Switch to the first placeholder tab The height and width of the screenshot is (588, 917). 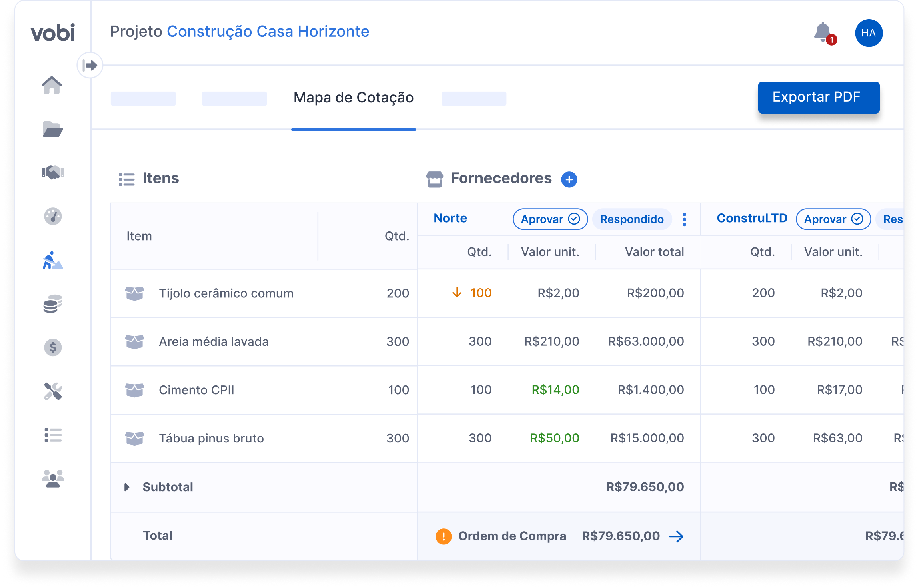pyautogui.click(x=143, y=98)
